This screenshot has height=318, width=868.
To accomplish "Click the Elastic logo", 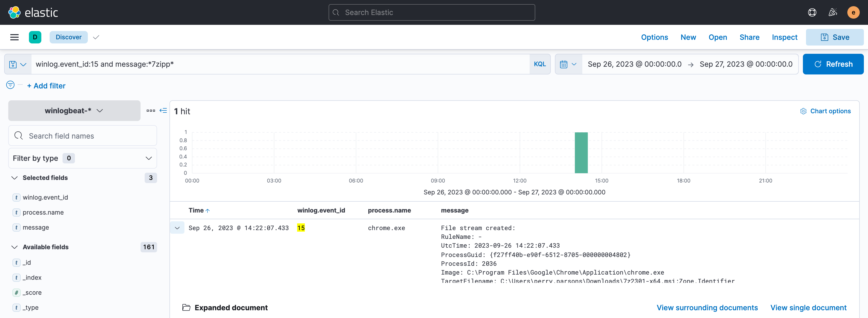I will 33,12.
